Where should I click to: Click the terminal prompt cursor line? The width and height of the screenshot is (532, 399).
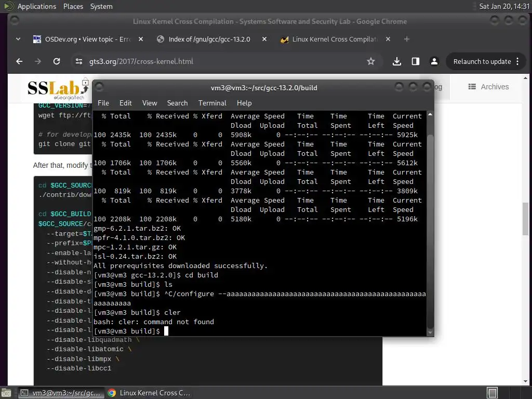coord(131,331)
